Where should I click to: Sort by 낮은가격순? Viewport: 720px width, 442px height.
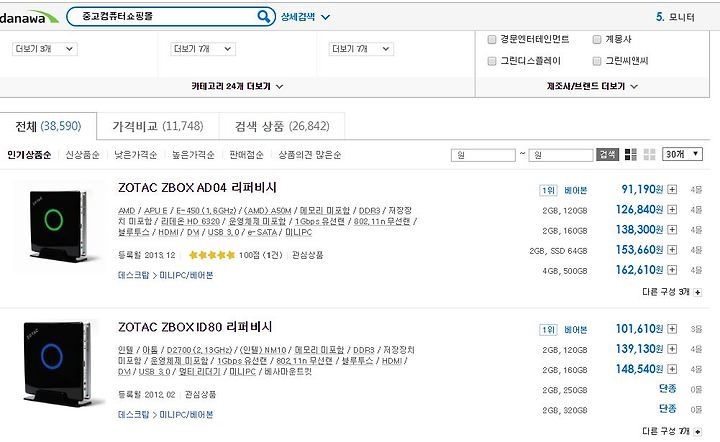click(135, 155)
